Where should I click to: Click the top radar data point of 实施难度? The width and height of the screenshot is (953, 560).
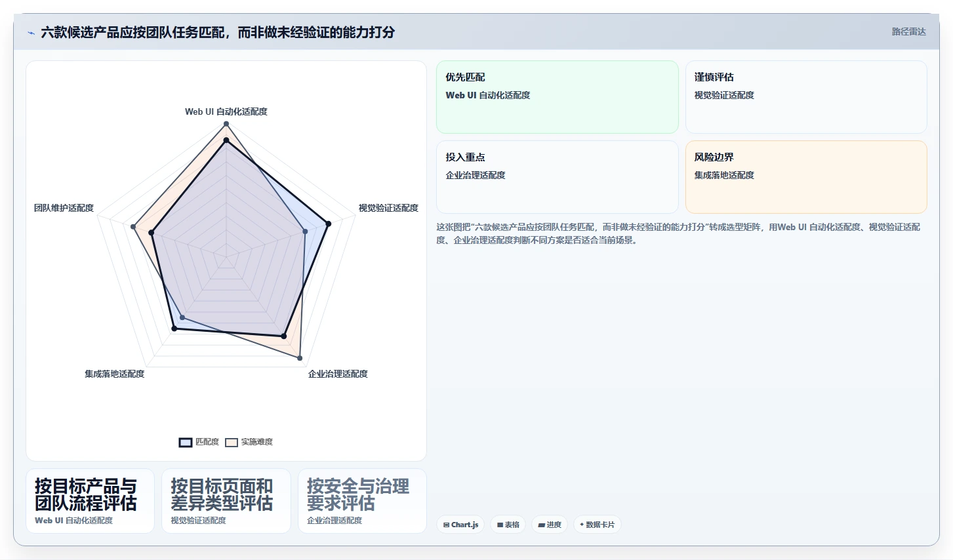pyautogui.click(x=226, y=124)
